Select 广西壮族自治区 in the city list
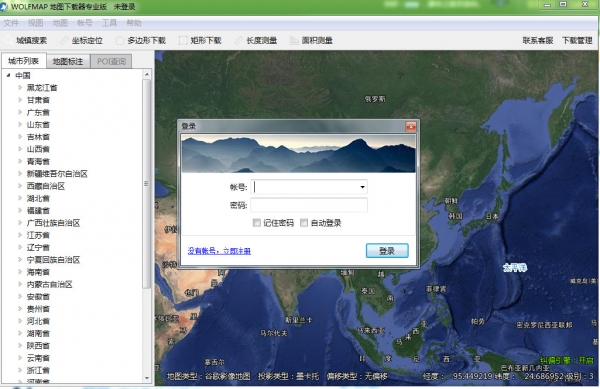Image resolution: width=600 pixels, height=389 pixels. point(54,223)
